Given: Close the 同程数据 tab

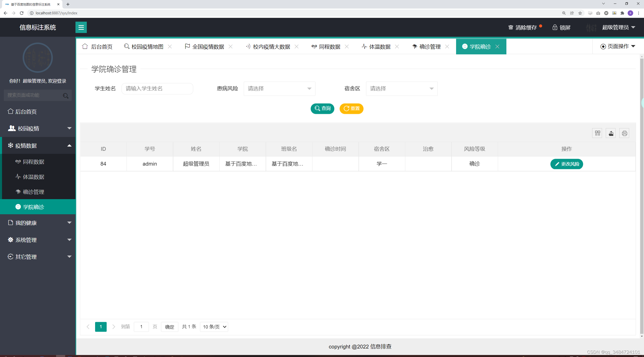Looking at the screenshot, I should tap(347, 47).
